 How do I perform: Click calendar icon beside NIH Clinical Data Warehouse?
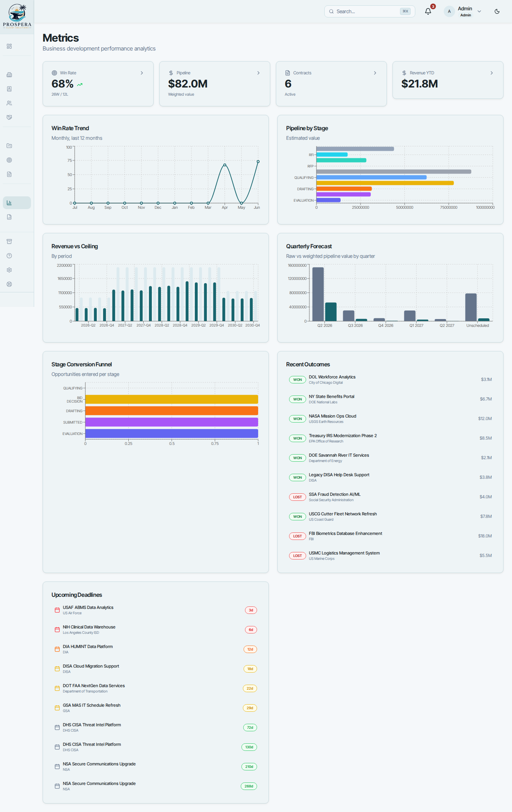click(x=57, y=630)
